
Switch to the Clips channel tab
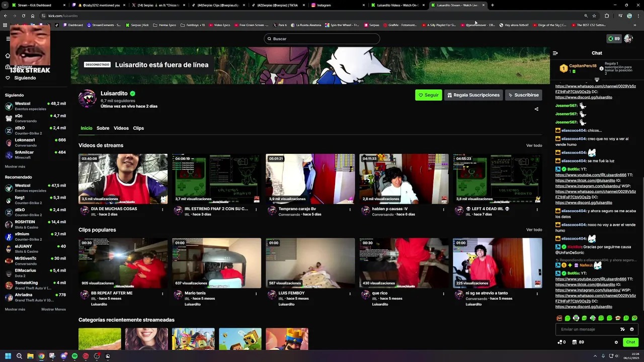click(138, 128)
